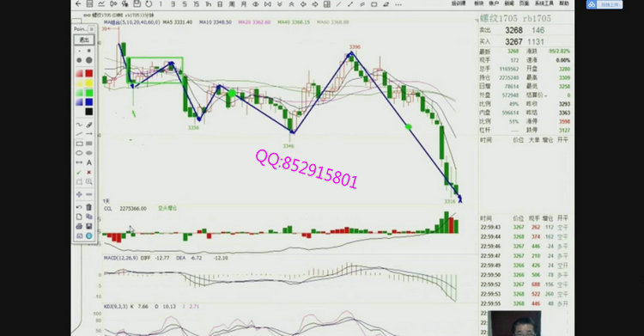Open the 系统工具 menu
The image size is (644, 336).
tap(544, 3)
